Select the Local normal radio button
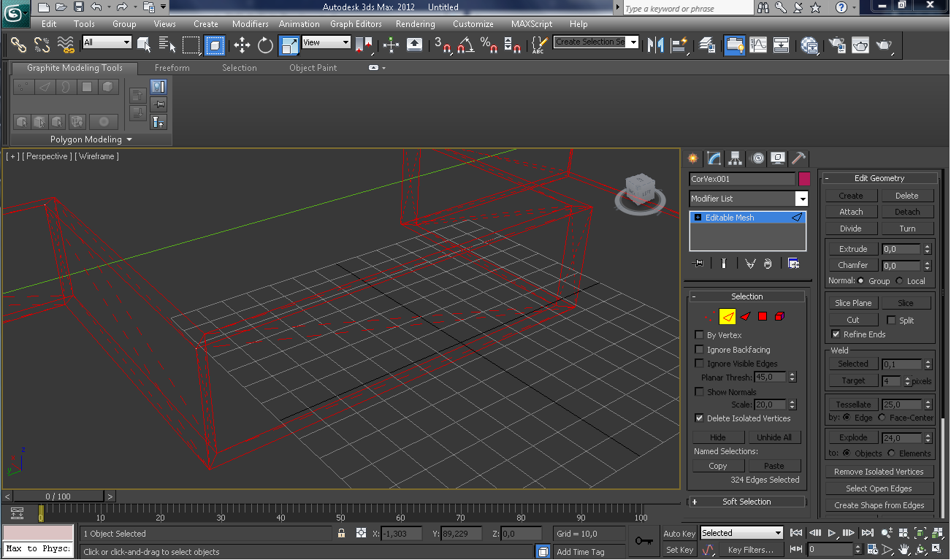 pos(899,281)
